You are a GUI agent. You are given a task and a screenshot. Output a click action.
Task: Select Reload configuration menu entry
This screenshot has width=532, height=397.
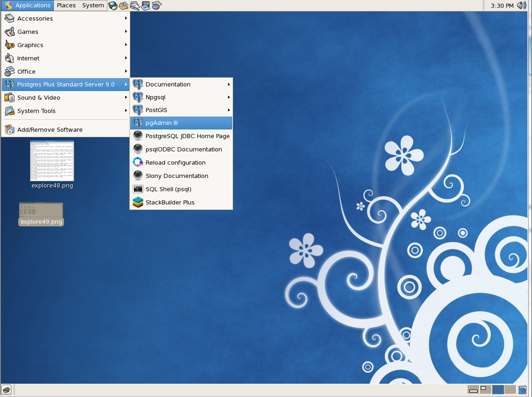click(181, 163)
